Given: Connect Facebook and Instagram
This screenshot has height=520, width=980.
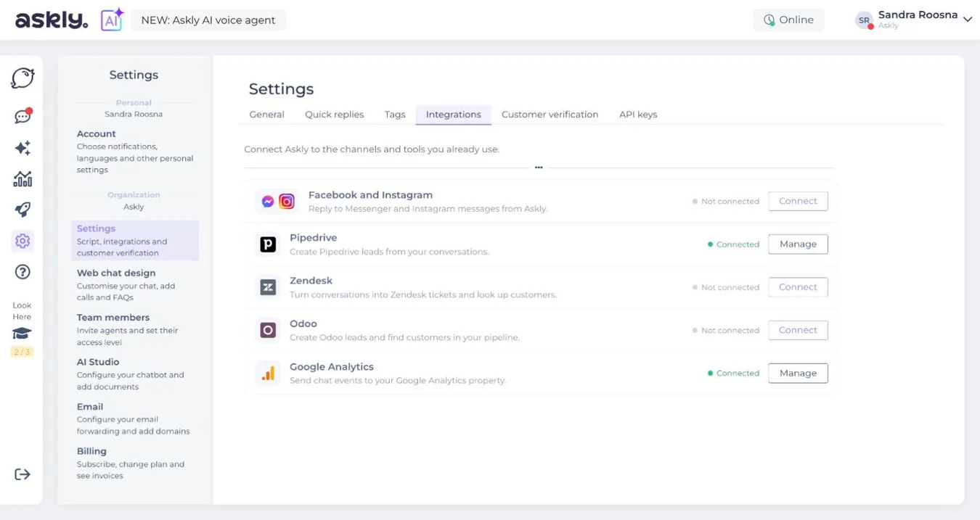Looking at the screenshot, I should click(798, 201).
